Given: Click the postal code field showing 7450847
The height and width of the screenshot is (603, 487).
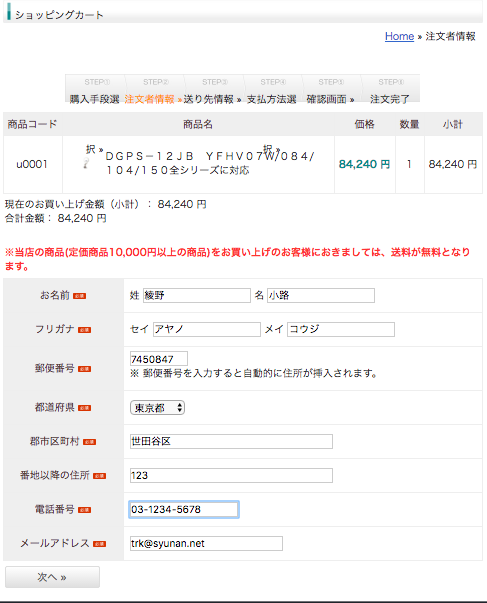Looking at the screenshot, I should [x=159, y=358].
